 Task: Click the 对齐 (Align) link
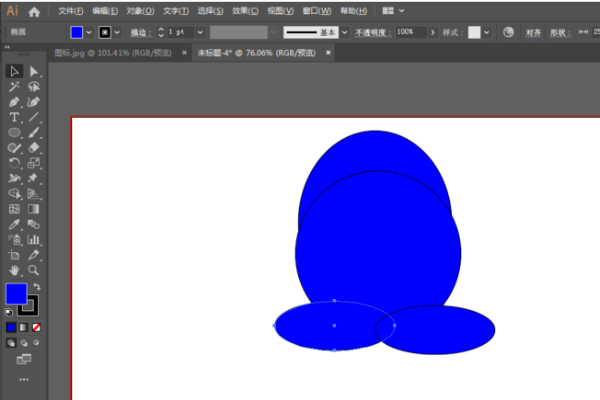(x=533, y=32)
